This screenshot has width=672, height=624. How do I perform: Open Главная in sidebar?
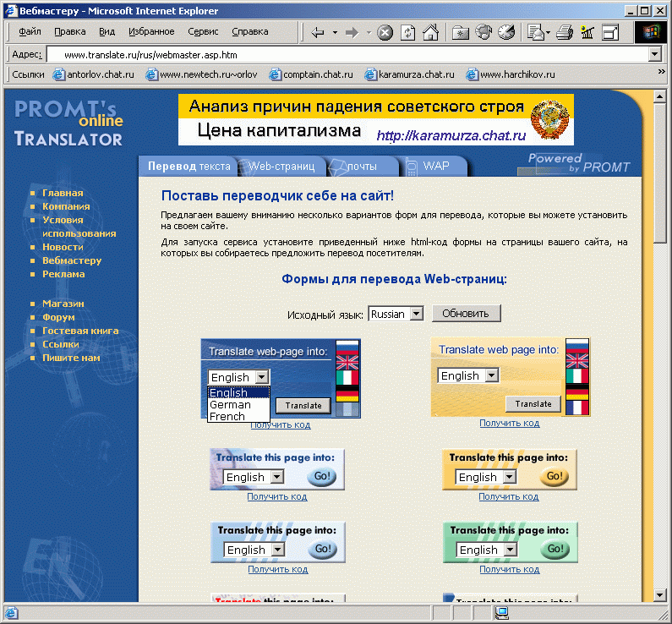pos(63,193)
